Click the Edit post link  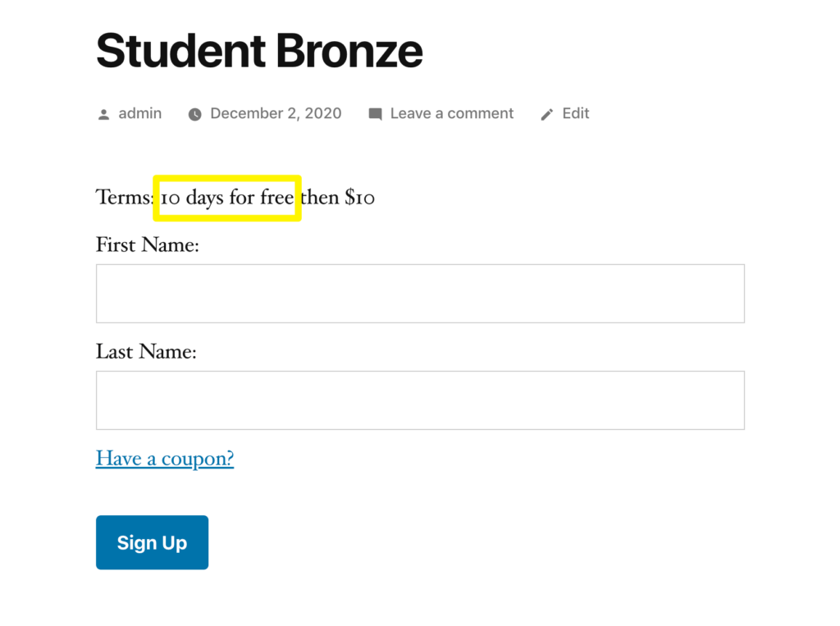pos(575,113)
